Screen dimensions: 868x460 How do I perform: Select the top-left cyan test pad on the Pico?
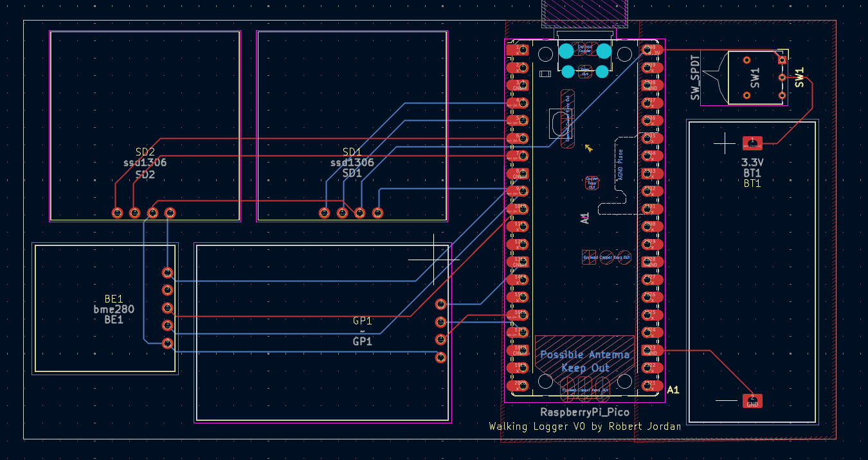[565, 51]
